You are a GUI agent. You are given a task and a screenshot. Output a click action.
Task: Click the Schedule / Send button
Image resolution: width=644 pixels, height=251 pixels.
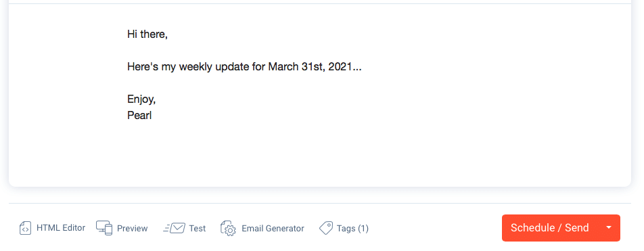[x=549, y=228]
